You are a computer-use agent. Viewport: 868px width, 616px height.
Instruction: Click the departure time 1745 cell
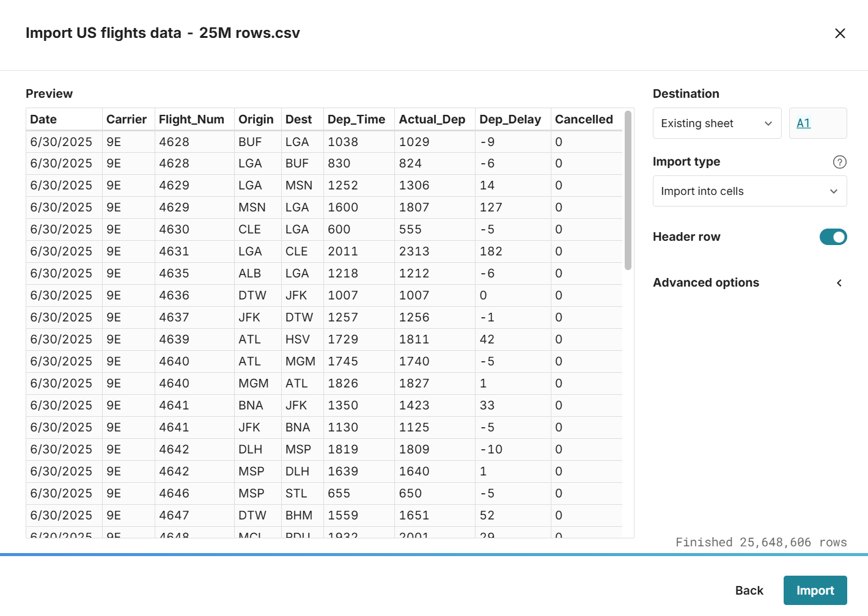(359, 362)
